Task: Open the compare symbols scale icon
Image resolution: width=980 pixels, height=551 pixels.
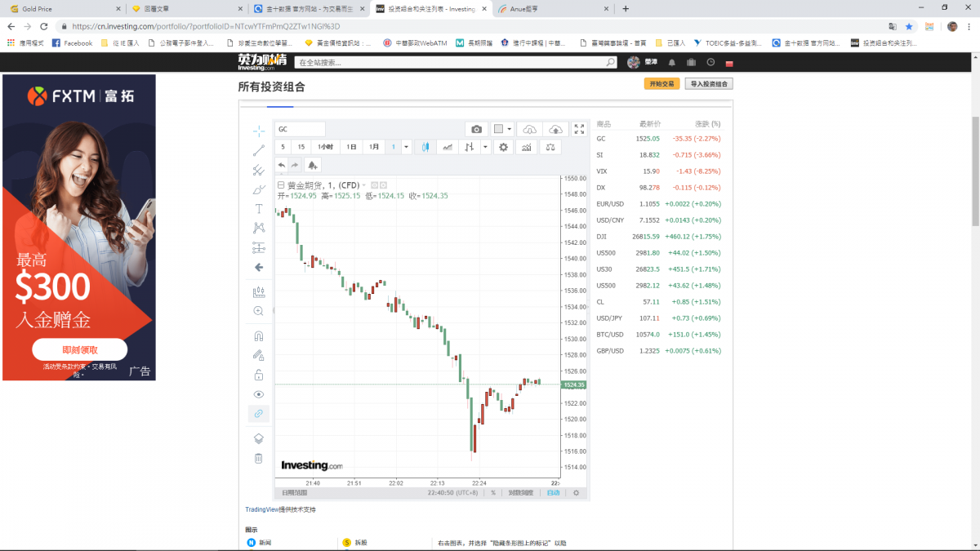Action: pyautogui.click(x=550, y=147)
